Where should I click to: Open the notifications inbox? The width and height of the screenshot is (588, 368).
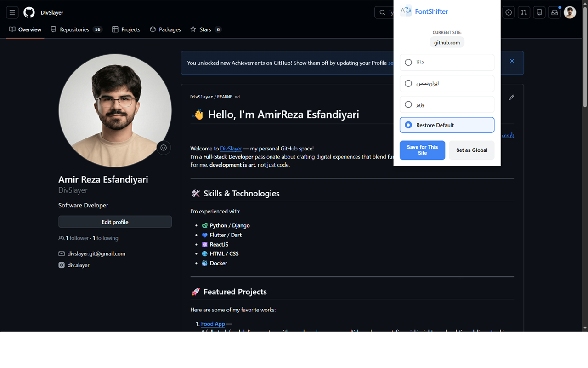554,12
